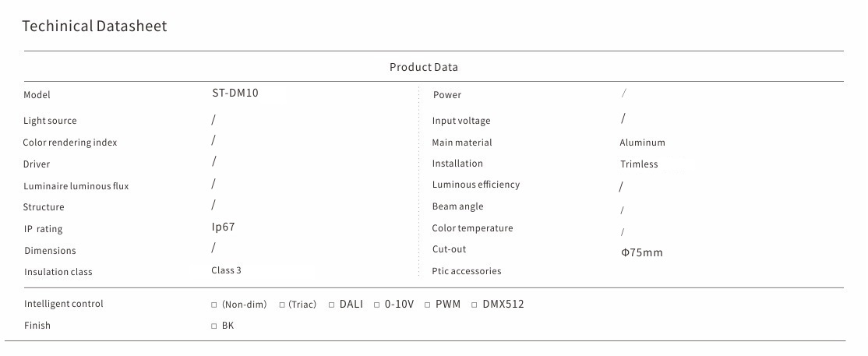Click the Trimless installation value
Viewport: 868px width, 356px height.
point(639,164)
